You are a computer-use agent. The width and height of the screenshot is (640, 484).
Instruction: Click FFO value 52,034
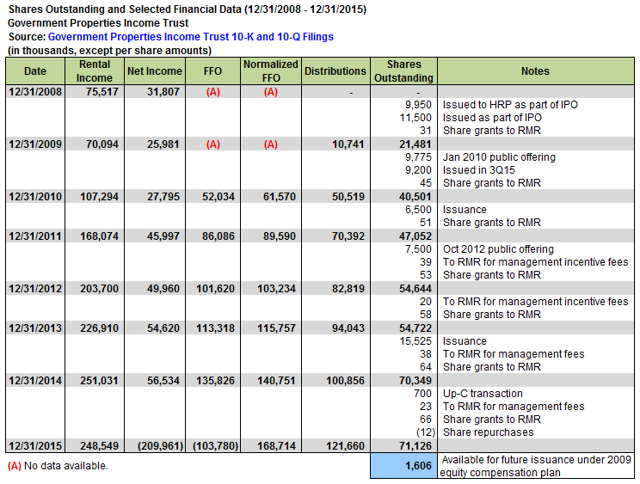[x=218, y=197]
